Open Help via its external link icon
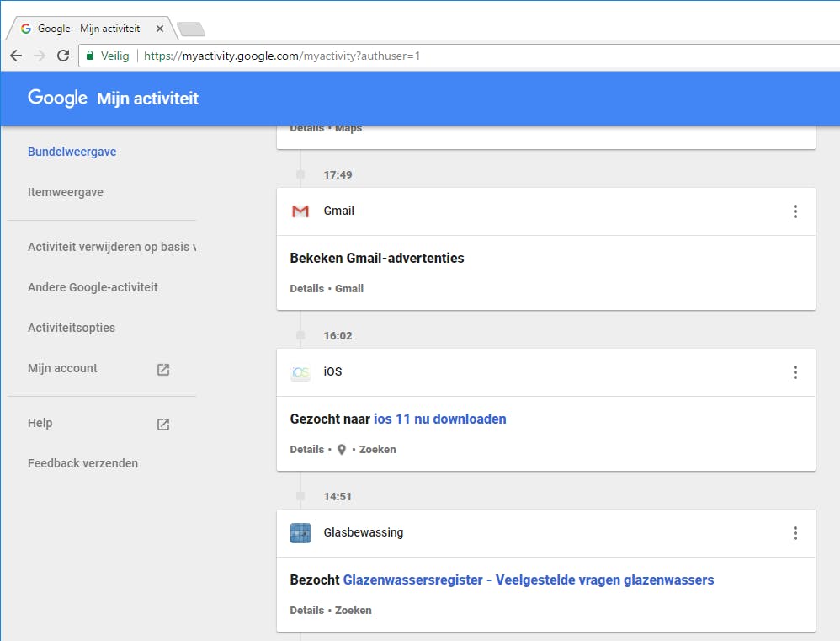840x641 pixels. tap(162, 424)
